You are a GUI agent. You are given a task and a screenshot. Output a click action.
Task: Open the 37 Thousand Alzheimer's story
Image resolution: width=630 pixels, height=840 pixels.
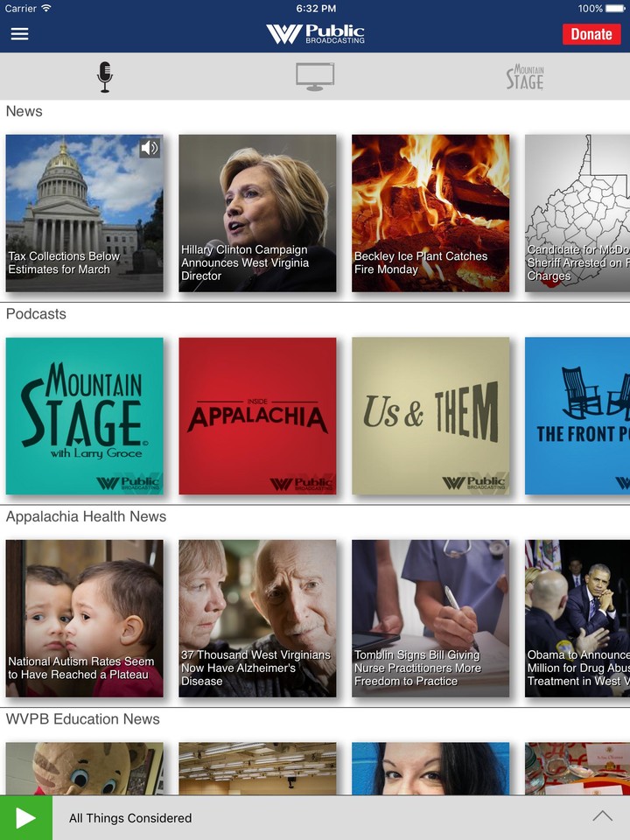(257, 619)
